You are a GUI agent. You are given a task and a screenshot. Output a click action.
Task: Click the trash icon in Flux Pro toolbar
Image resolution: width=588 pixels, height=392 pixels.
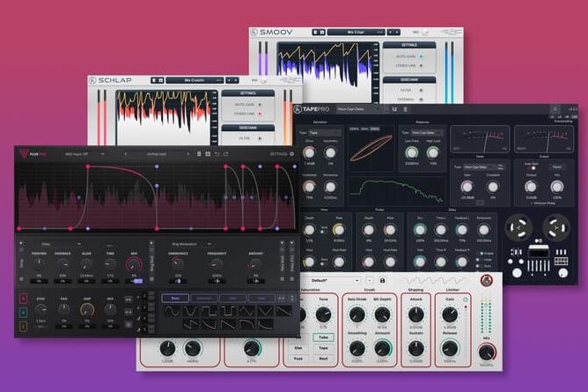click(x=199, y=154)
